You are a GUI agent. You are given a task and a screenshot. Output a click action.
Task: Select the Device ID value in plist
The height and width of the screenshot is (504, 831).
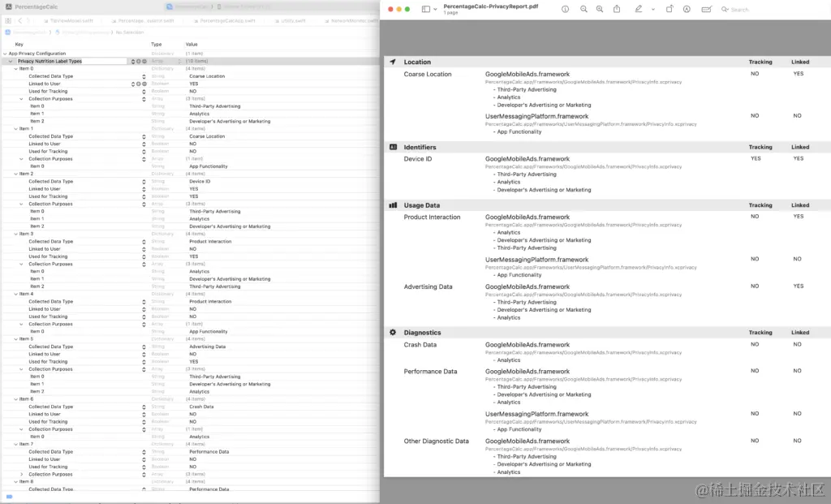click(200, 181)
